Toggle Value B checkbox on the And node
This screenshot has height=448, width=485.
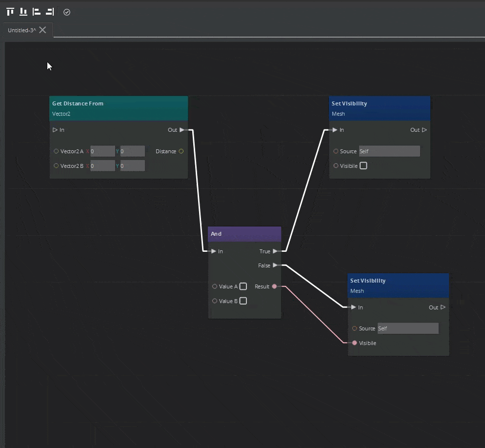[x=243, y=301]
